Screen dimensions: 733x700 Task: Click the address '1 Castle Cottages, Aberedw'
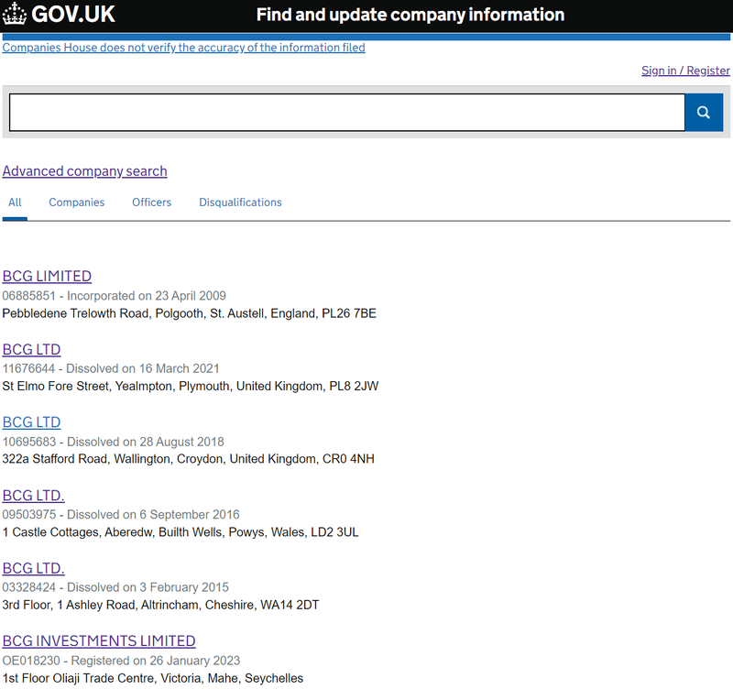(77, 532)
